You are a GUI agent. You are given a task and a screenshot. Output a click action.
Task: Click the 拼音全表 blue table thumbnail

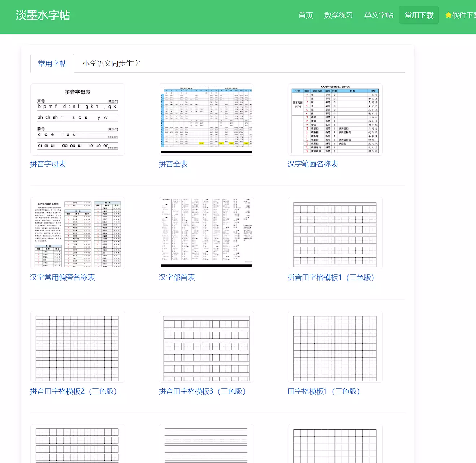[206, 120]
